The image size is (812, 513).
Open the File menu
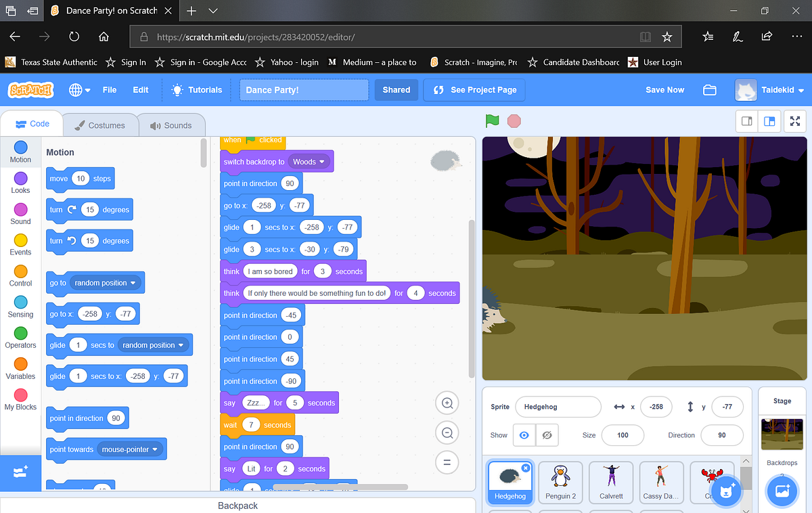pos(109,89)
